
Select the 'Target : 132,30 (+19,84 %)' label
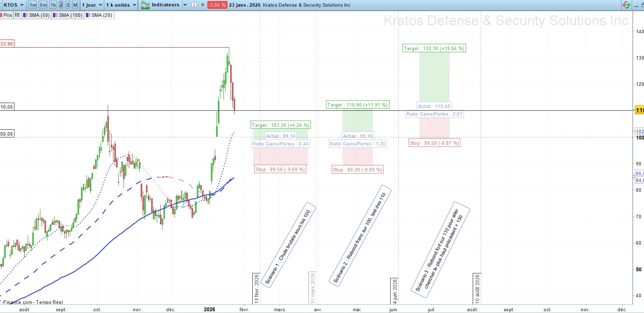pos(434,48)
